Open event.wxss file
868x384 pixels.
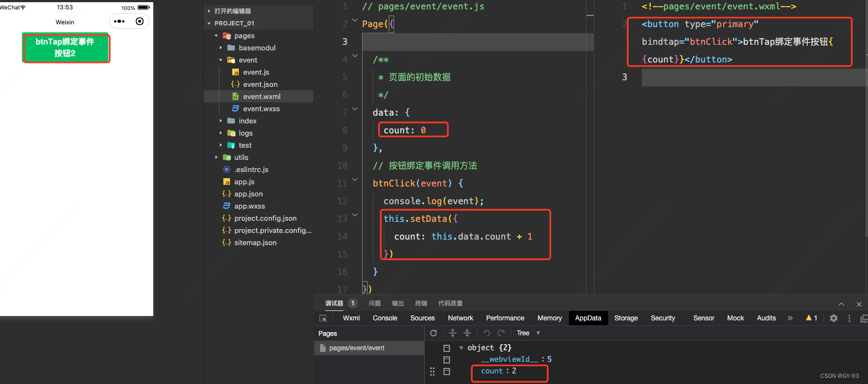click(x=261, y=109)
